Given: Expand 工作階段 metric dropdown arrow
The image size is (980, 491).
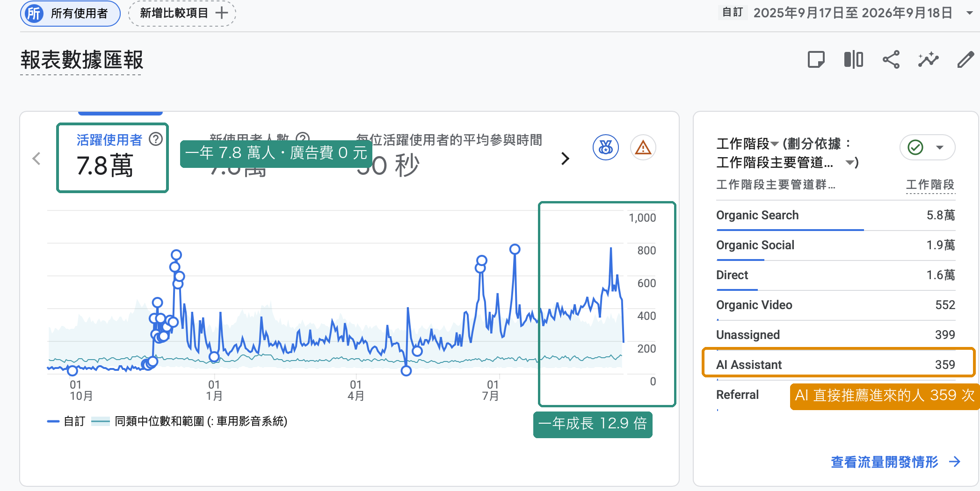Looking at the screenshot, I should point(775,144).
